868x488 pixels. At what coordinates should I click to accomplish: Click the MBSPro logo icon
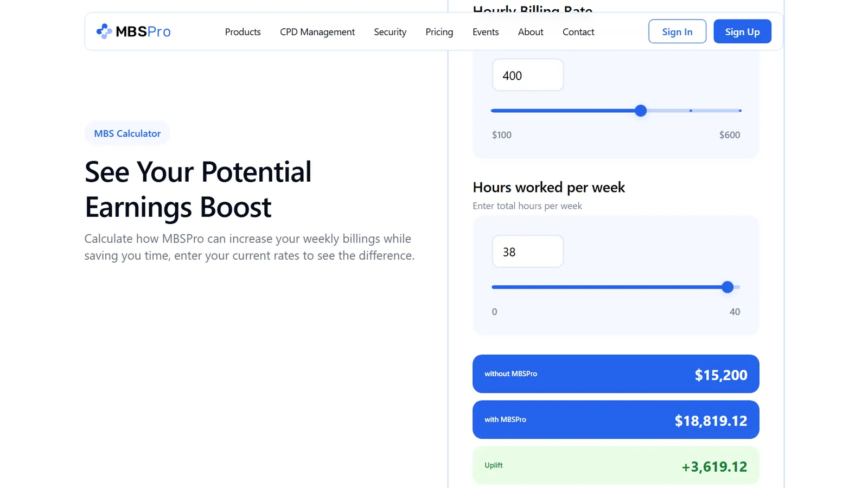coord(104,31)
